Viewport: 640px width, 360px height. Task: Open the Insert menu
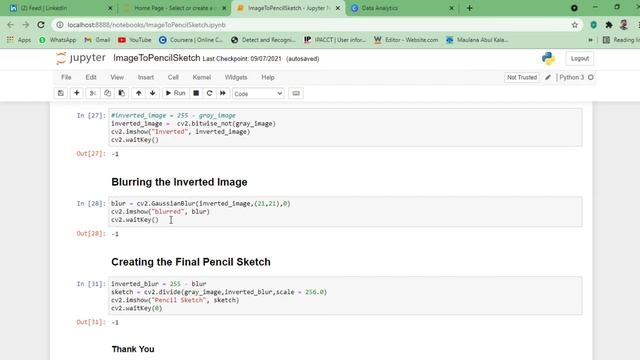pyautogui.click(x=146, y=78)
